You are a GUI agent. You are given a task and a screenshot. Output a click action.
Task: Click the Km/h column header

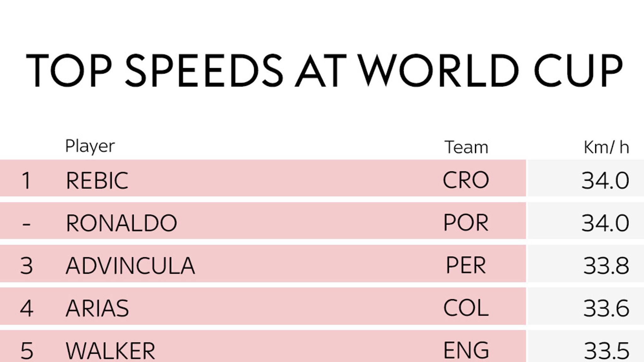[606, 147]
